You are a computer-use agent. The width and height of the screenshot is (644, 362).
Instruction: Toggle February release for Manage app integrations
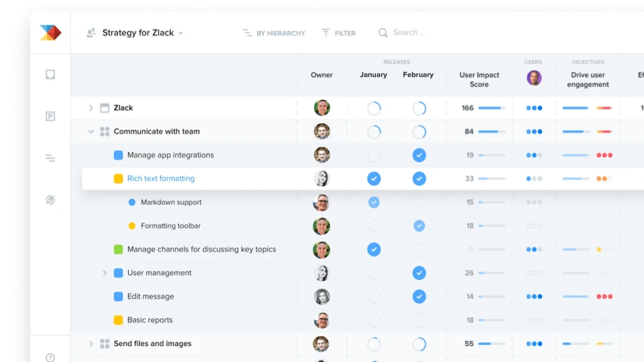(419, 155)
